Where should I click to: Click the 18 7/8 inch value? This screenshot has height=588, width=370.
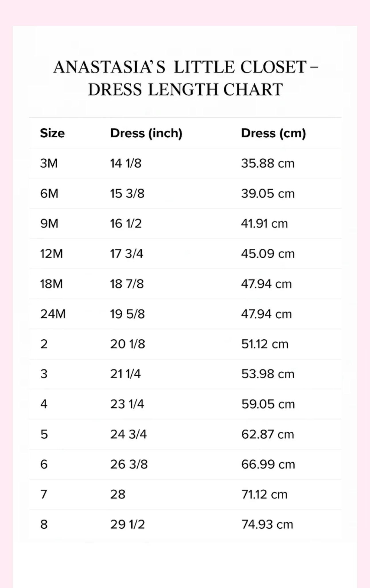[x=127, y=284]
